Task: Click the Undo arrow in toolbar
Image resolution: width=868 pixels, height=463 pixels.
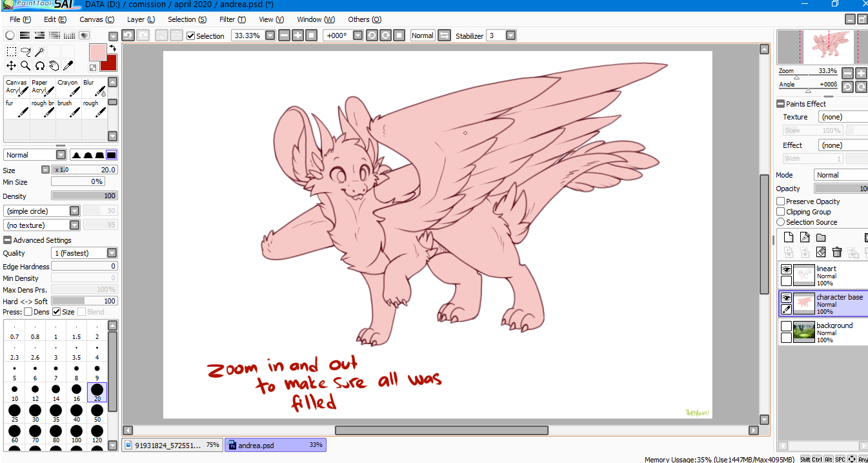Action: point(128,36)
